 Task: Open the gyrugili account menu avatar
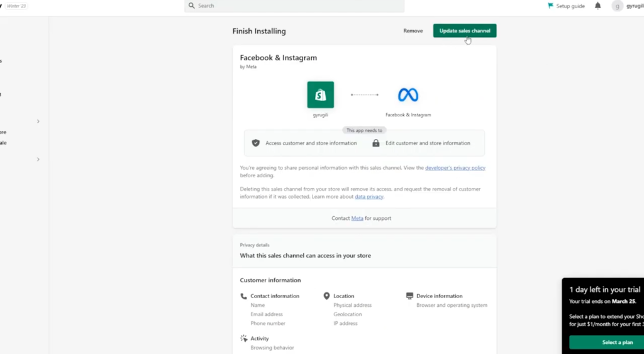pyautogui.click(x=617, y=6)
